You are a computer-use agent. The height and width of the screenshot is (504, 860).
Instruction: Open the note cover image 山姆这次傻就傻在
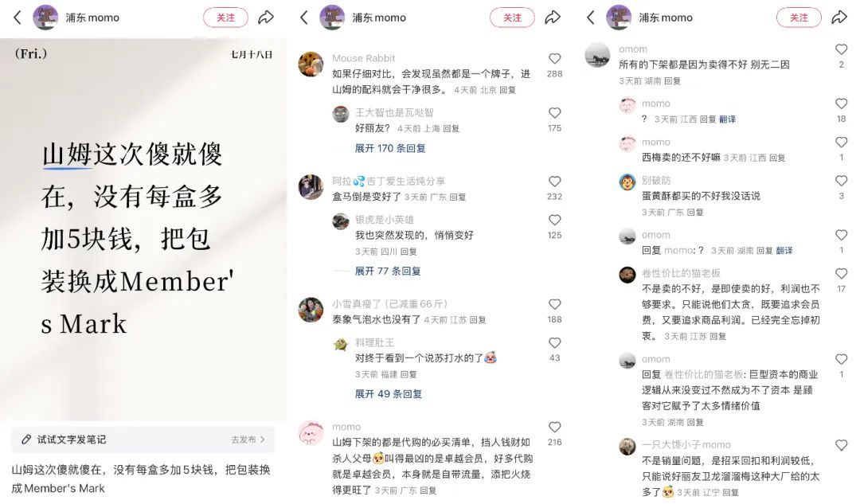(x=143, y=229)
